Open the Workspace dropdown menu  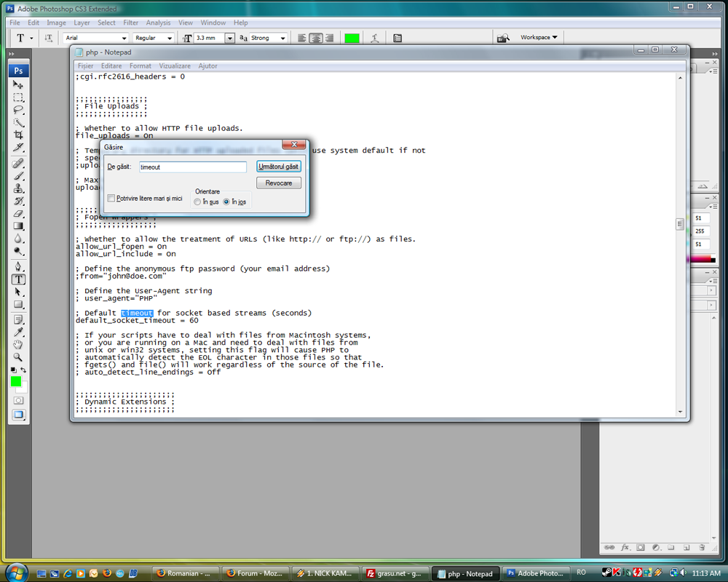click(x=539, y=37)
